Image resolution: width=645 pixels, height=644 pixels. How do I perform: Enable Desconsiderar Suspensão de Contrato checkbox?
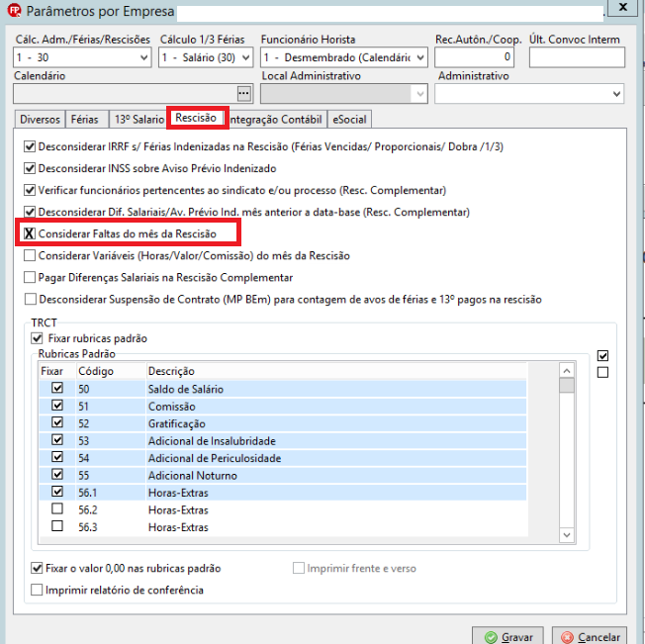coord(30,299)
